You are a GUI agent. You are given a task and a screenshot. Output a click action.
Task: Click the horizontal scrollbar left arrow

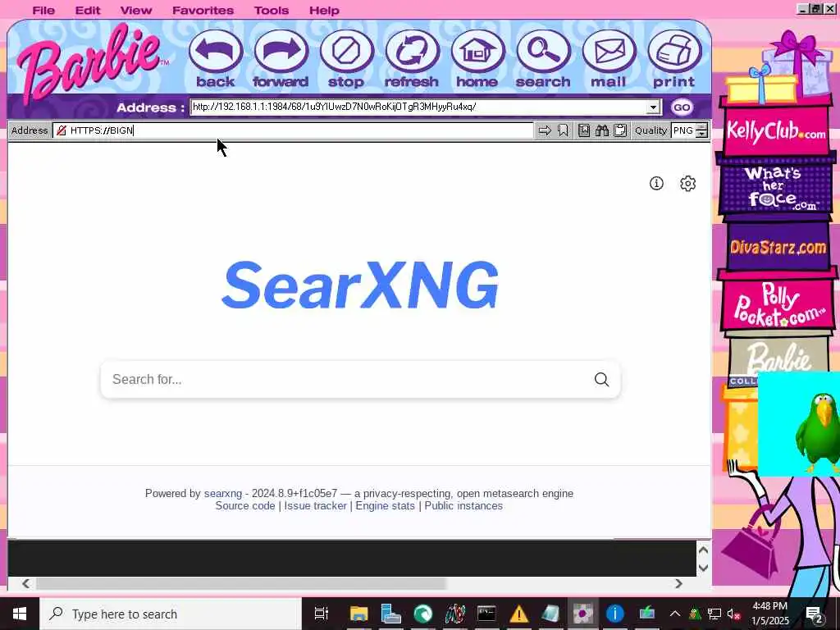(25, 583)
